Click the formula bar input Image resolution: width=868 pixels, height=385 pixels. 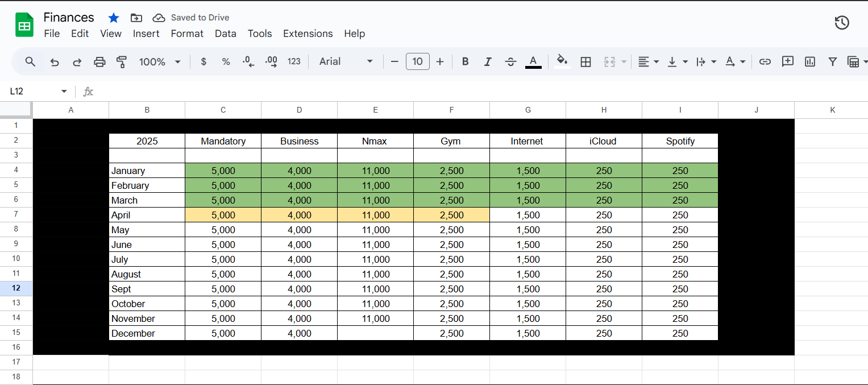pyautogui.click(x=483, y=91)
